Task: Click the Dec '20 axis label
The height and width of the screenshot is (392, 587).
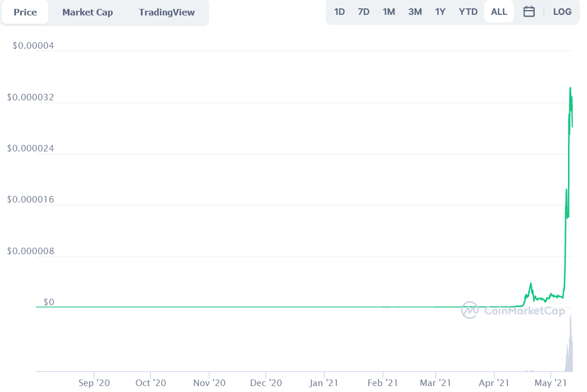Action: pyautogui.click(x=266, y=382)
